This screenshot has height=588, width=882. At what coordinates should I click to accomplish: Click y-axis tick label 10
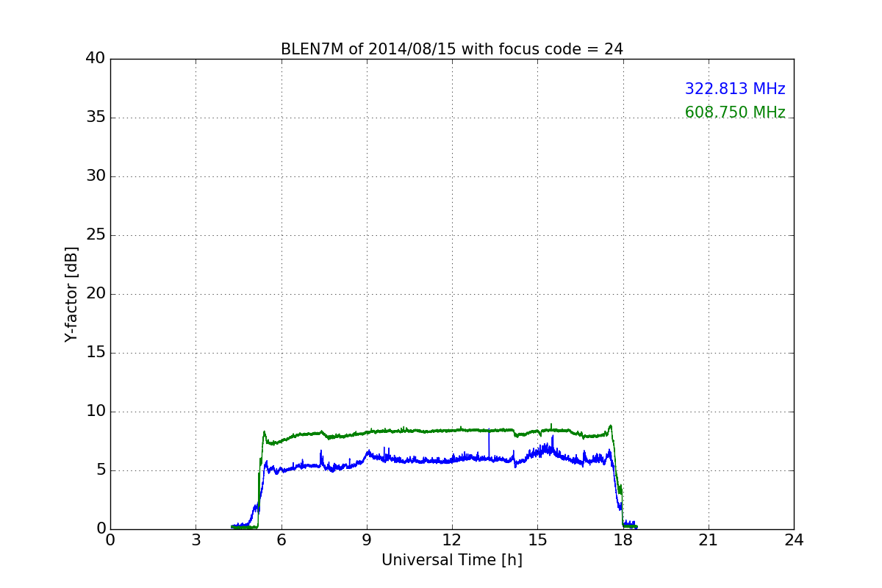(x=96, y=412)
